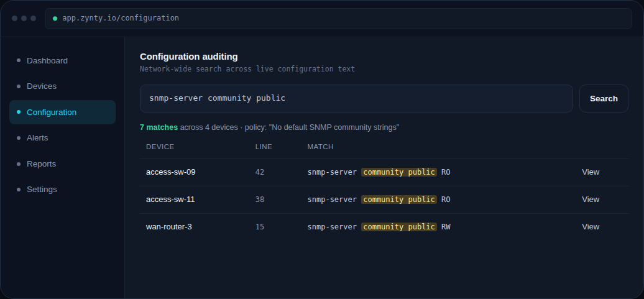Focus the configuration search input field

(x=356, y=99)
